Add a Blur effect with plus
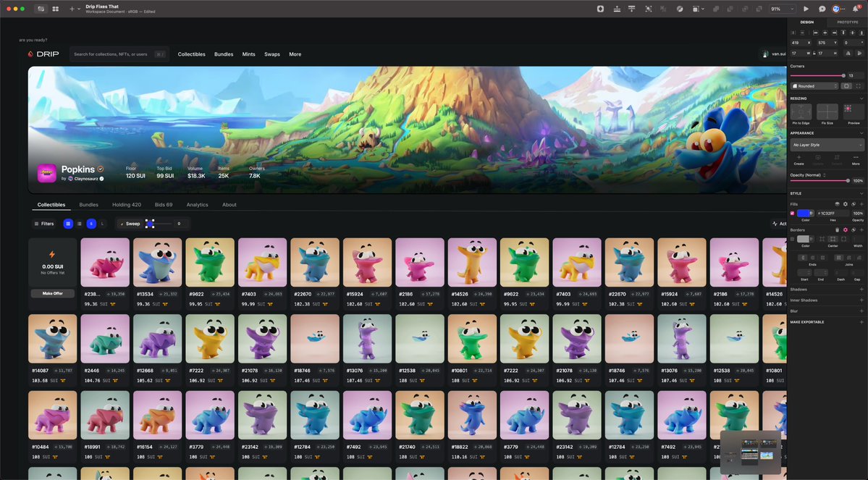The height and width of the screenshot is (480, 868). click(x=861, y=311)
